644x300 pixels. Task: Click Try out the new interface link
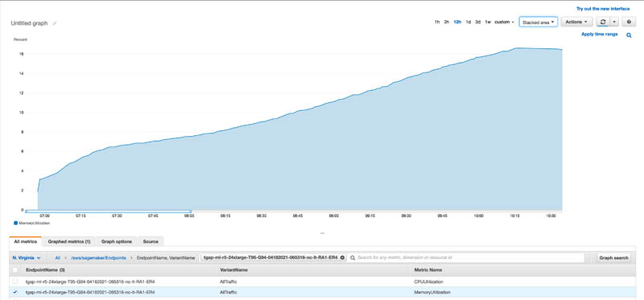tap(602, 9)
